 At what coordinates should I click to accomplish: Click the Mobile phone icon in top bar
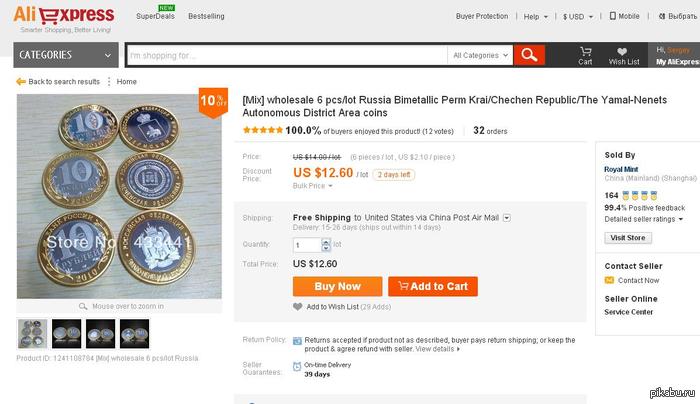613,16
